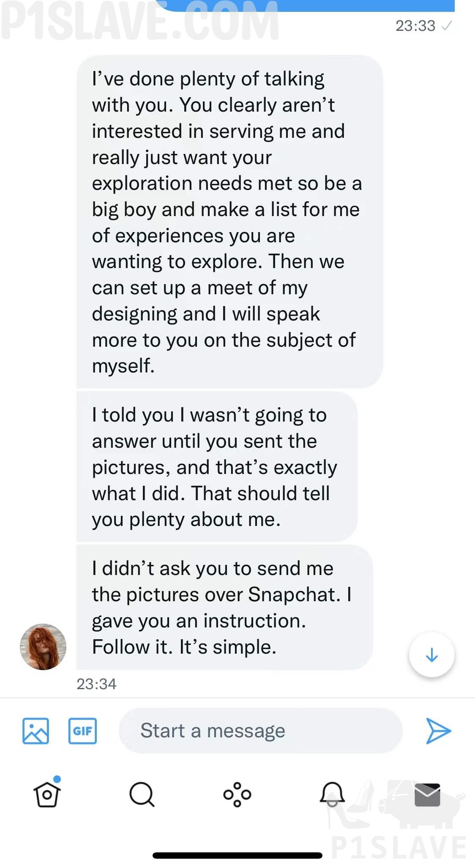Tap the message starting "I've done plenty of talking"
The height and width of the screenshot is (868, 475).
[229, 222]
